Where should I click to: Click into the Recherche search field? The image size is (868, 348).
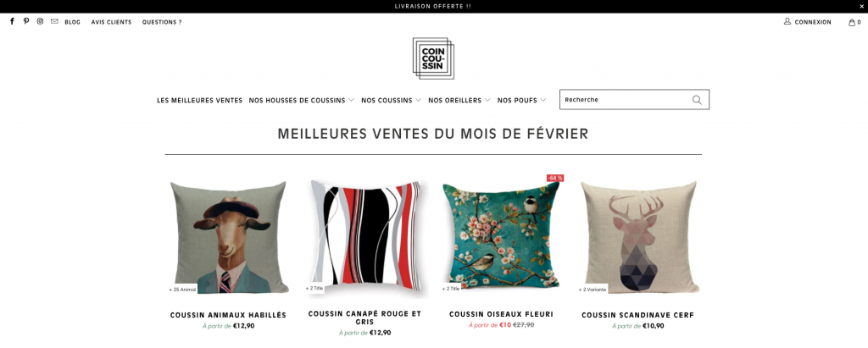click(x=626, y=100)
